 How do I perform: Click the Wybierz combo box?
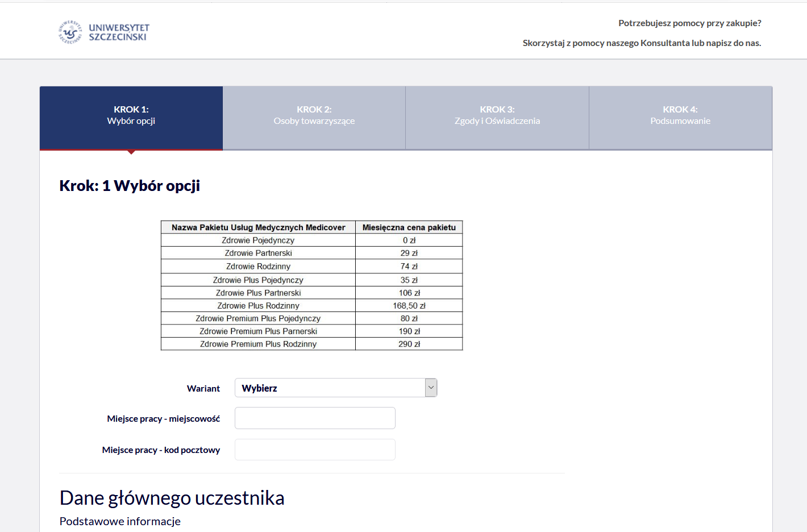tap(330, 388)
